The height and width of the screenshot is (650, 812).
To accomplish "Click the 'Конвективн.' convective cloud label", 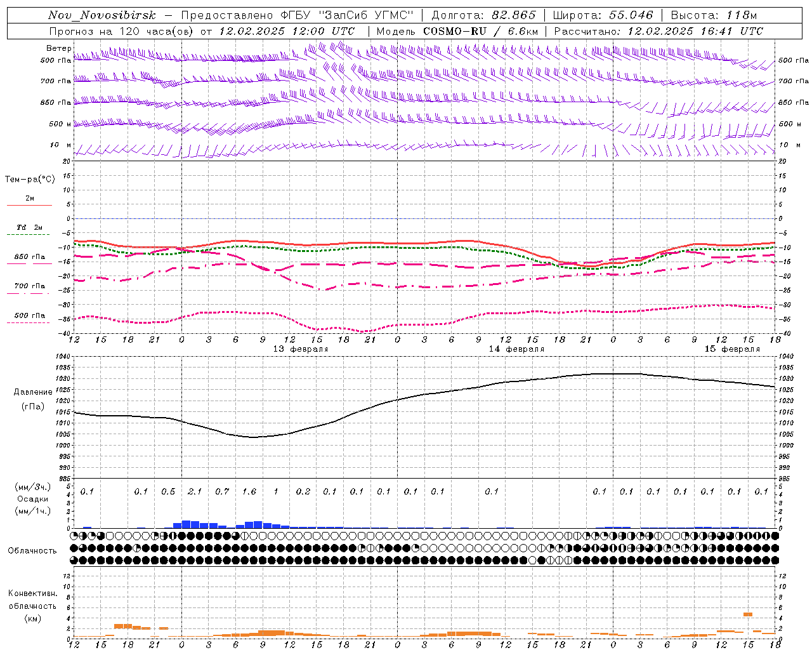I will click(x=33, y=594).
